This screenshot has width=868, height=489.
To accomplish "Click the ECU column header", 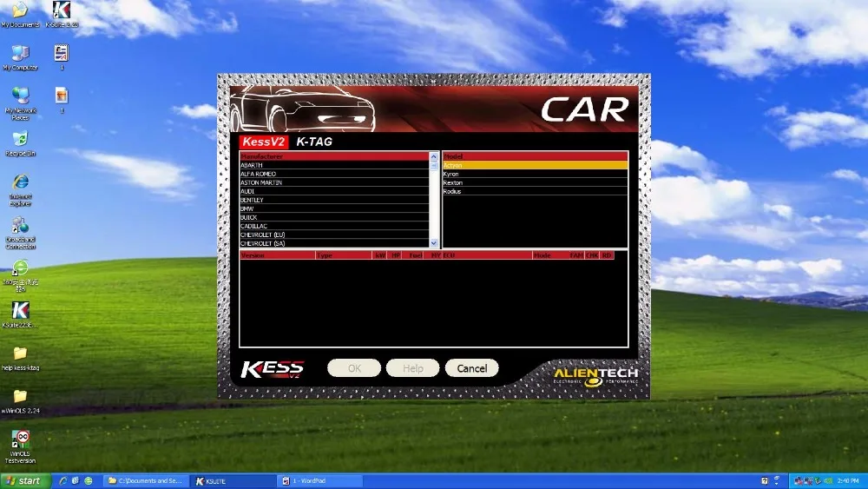I will pyautogui.click(x=487, y=255).
